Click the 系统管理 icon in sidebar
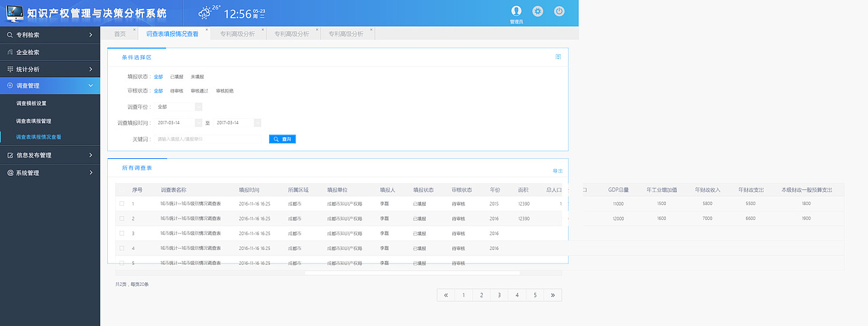Screen dimensions: 868x326 [x=10, y=173]
